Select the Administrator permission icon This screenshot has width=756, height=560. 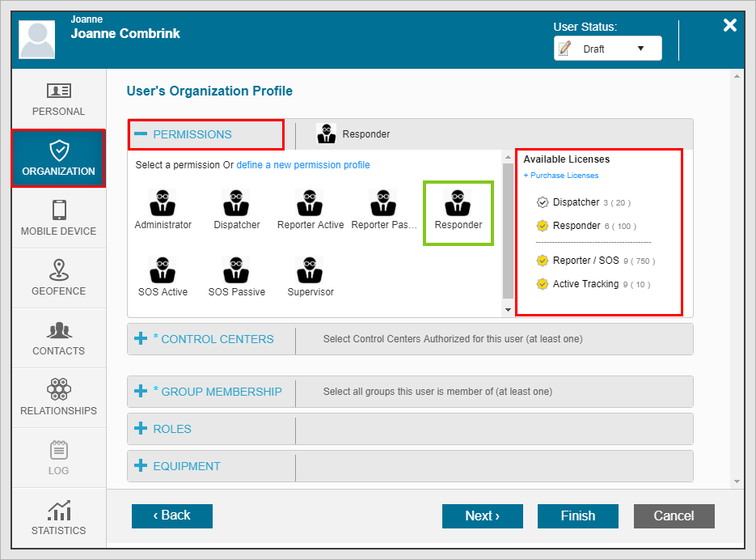point(163,203)
